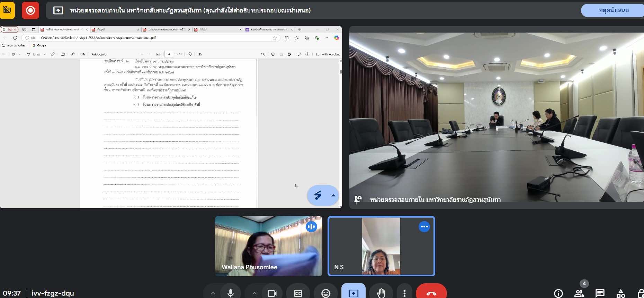Click the blue present screen button

tap(353, 293)
